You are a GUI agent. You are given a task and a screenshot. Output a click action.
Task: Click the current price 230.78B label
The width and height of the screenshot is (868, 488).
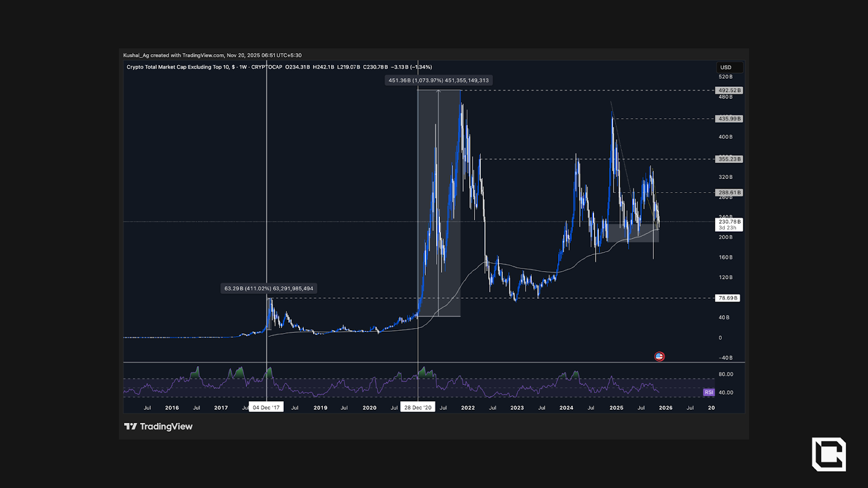coord(729,222)
